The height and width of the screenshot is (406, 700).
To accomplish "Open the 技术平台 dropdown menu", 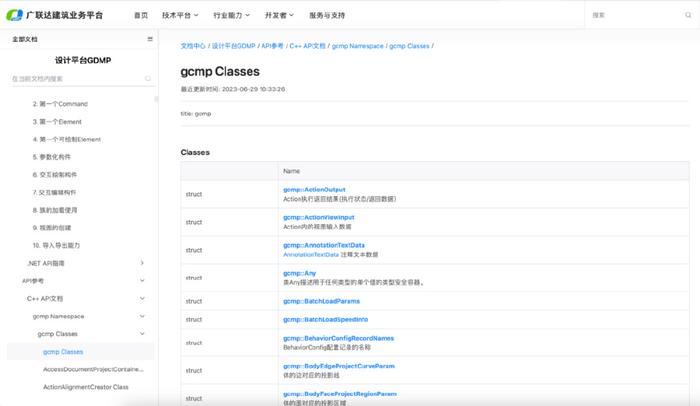I will tap(180, 15).
